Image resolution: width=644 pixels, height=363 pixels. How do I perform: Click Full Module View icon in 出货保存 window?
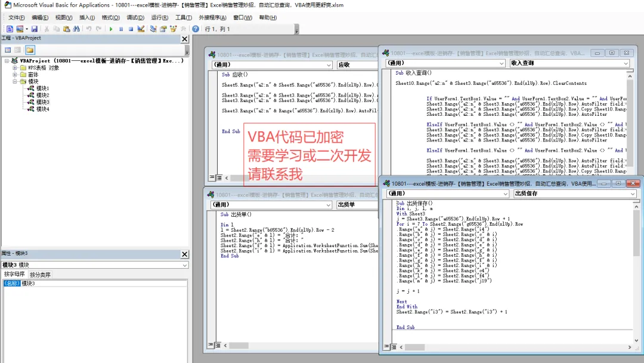[394, 347]
